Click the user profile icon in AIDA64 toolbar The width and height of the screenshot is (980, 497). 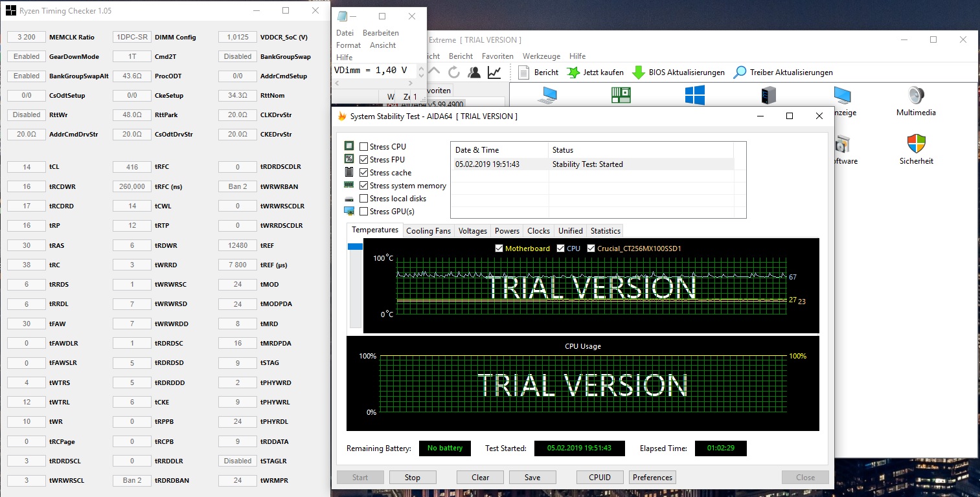[x=474, y=72]
